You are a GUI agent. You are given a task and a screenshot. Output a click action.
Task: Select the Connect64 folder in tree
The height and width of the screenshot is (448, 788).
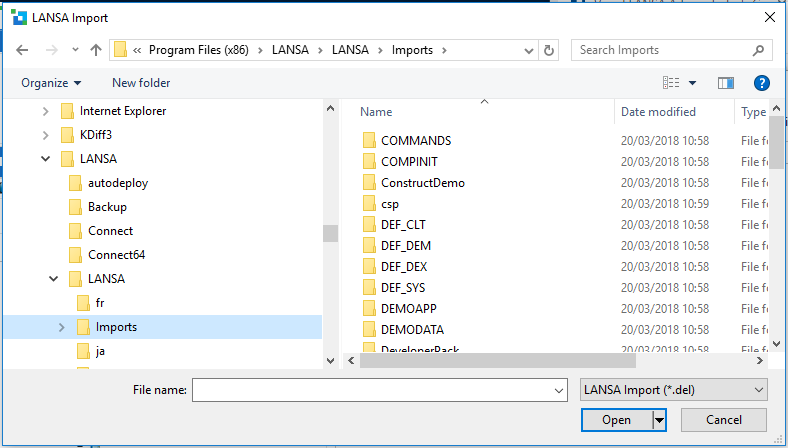click(x=116, y=255)
